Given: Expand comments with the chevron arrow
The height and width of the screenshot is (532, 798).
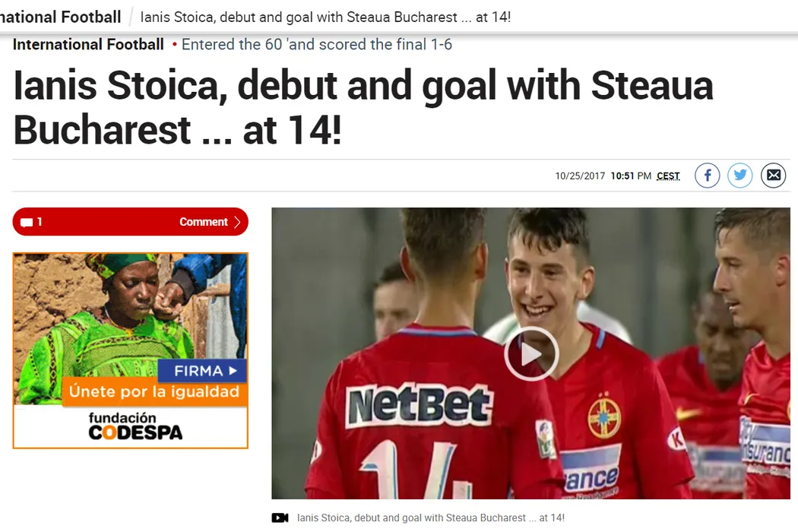Looking at the screenshot, I should (x=237, y=222).
